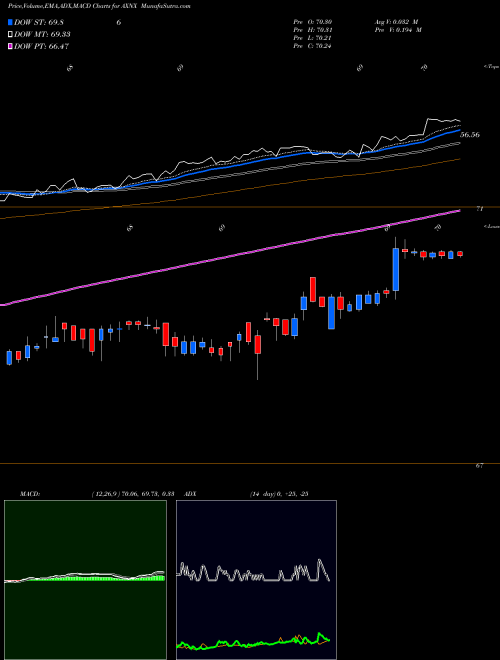
Task: Click the magenta DOW PT legend swatch
Action: pyautogui.click(x=11, y=46)
